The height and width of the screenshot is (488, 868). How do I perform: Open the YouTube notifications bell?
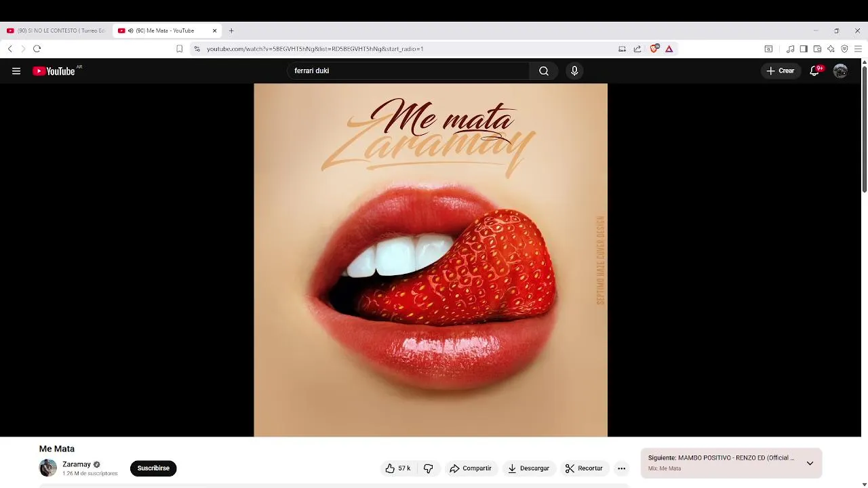pyautogui.click(x=814, y=70)
